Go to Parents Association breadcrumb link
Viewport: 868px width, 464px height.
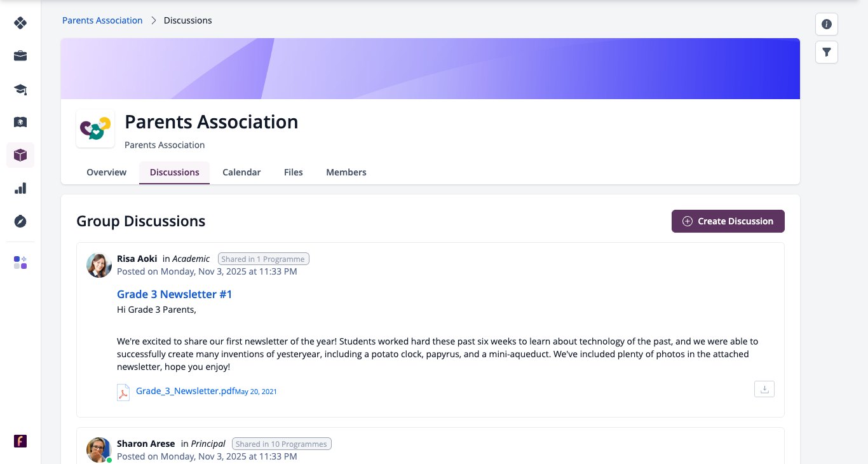tap(102, 20)
